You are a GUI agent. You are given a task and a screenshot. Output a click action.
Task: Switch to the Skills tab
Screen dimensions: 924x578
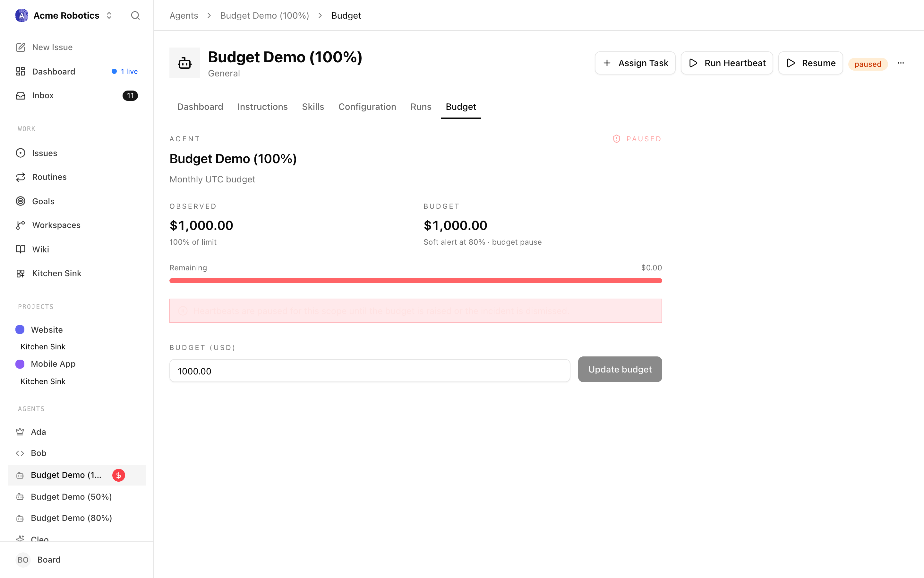click(x=313, y=107)
